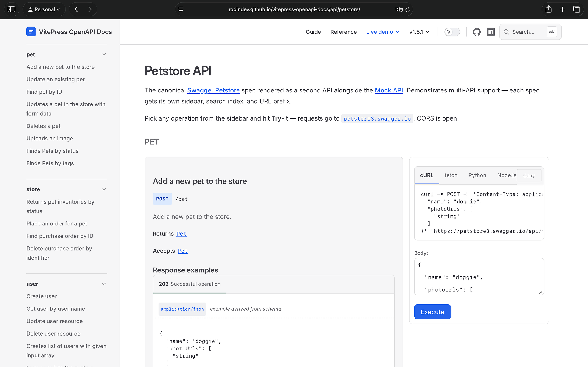588x367 pixels.
Task: Click the Execute button
Action: tap(432, 312)
